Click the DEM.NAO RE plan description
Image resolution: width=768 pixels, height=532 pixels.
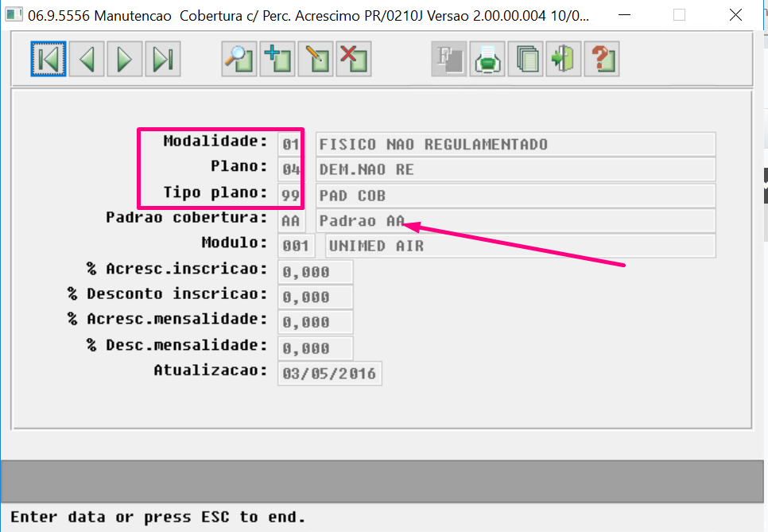[516, 169]
